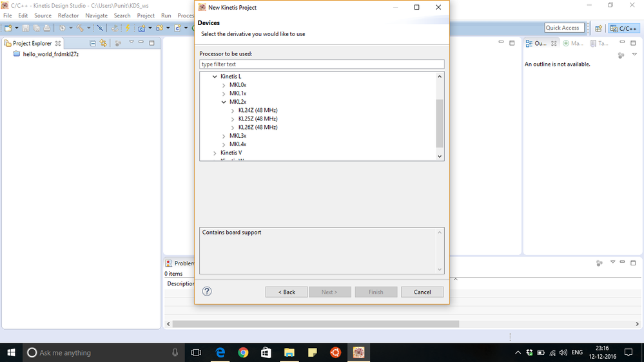
Task: Click the Finish button in the wizard
Action: click(376, 292)
